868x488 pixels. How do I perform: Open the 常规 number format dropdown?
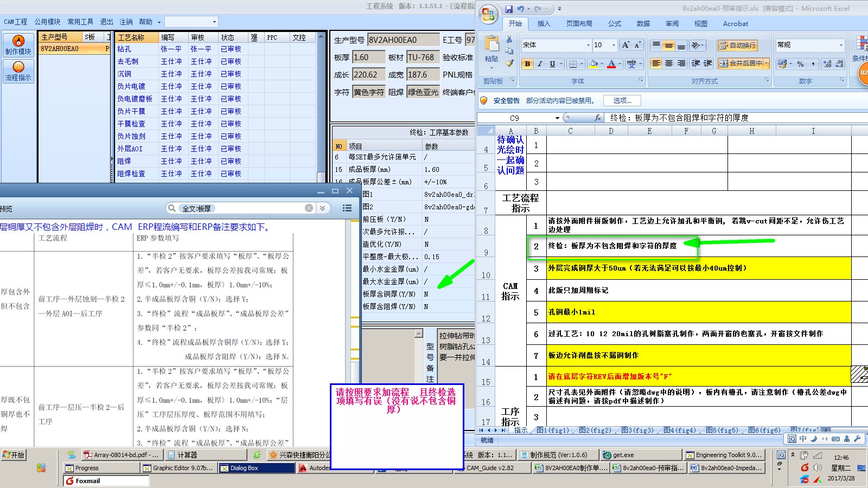pyautogui.click(x=841, y=45)
